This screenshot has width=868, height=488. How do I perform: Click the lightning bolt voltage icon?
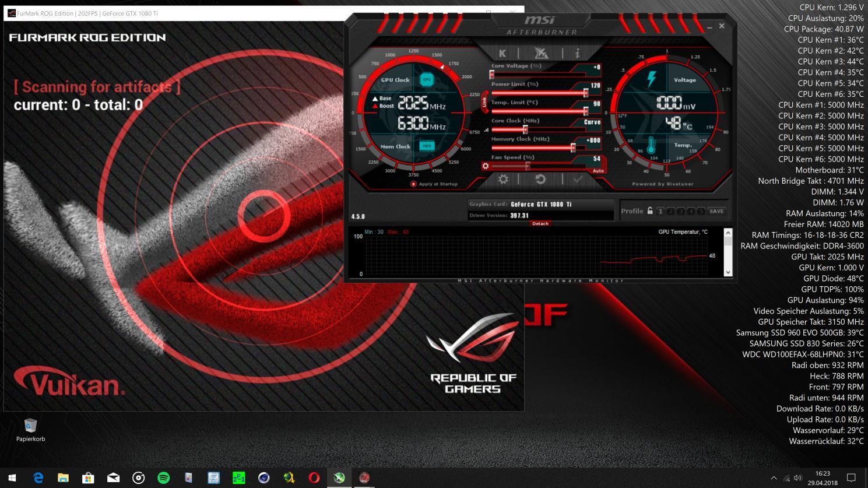coord(651,79)
